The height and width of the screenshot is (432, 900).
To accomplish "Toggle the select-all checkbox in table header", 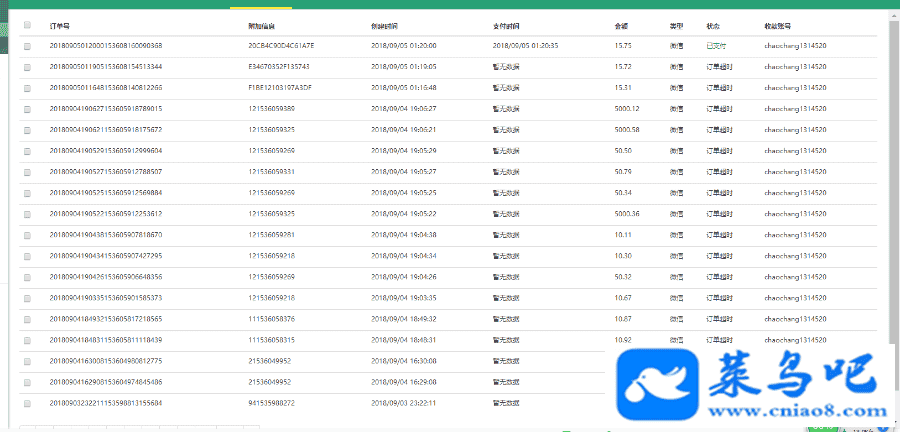I will pyautogui.click(x=27, y=25).
